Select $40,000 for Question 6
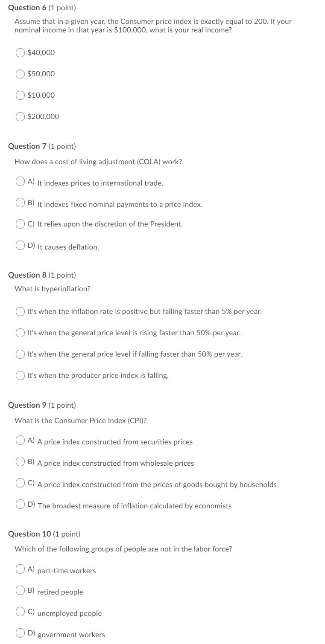 tap(20, 52)
